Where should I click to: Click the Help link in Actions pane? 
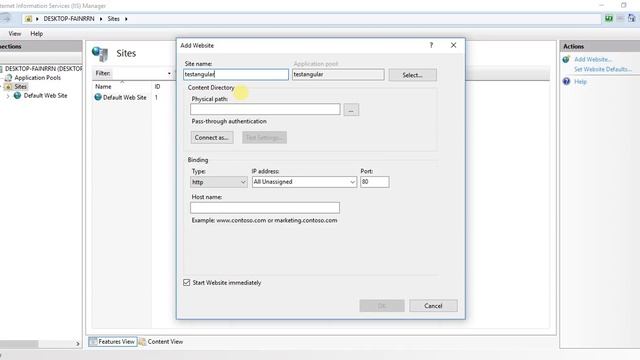coord(580,82)
